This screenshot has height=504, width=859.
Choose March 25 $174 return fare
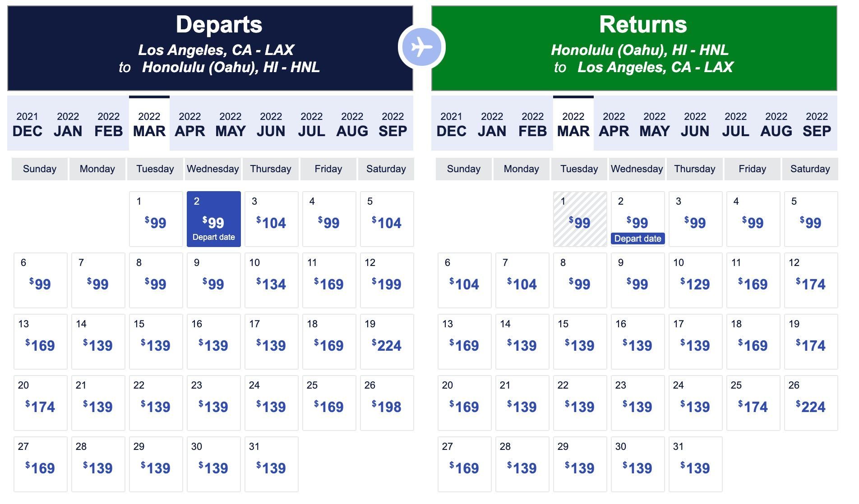(753, 403)
